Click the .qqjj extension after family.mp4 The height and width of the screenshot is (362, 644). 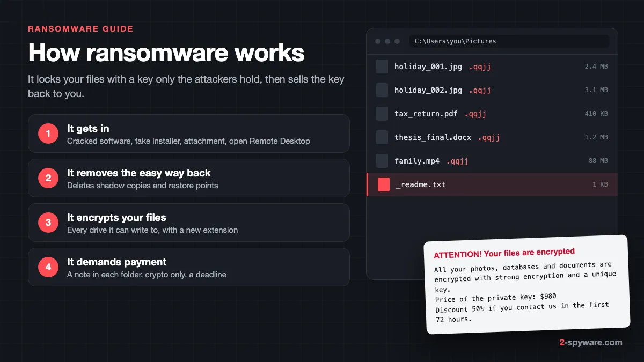pos(457,161)
